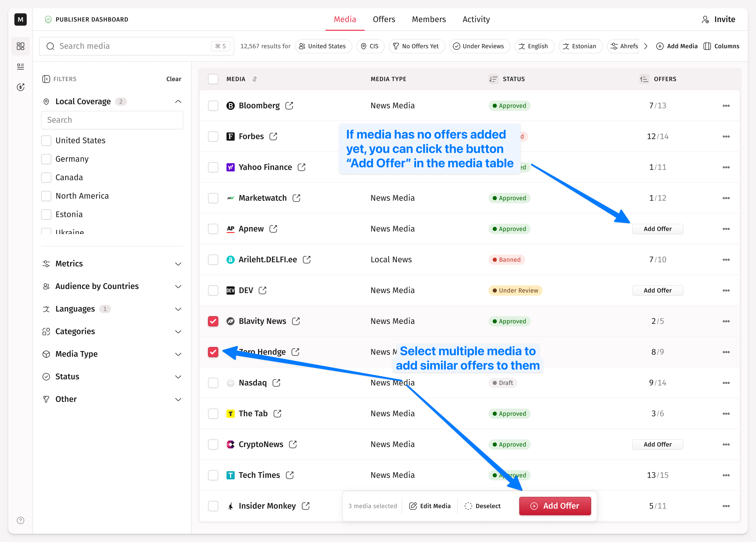
Task: Switch to the Offers tab
Action: click(x=384, y=19)
